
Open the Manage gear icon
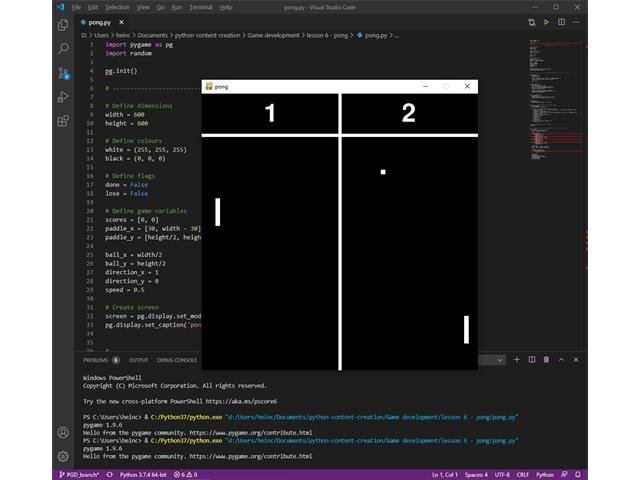tap(63, 456)
